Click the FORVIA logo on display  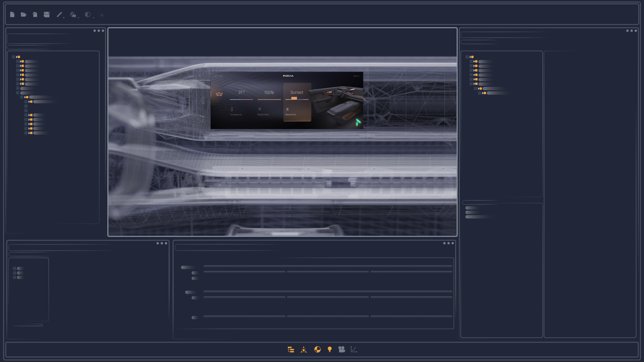point(288,76)
